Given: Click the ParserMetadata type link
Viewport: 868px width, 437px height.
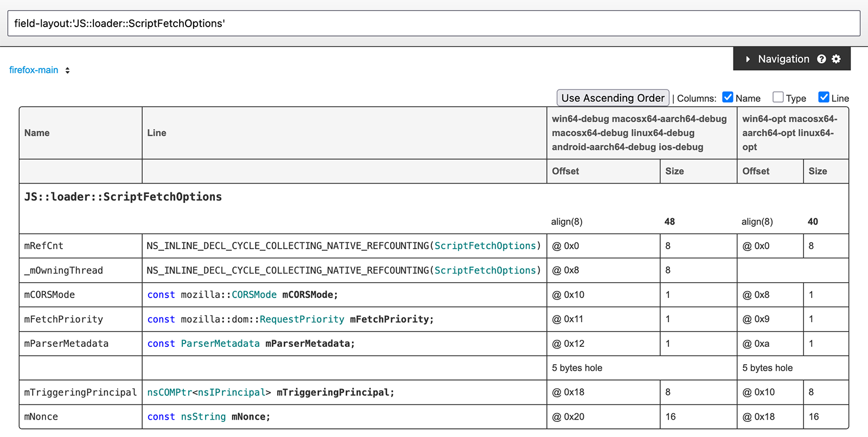Looking at the screenshot, I should click(x=220, y=344).
